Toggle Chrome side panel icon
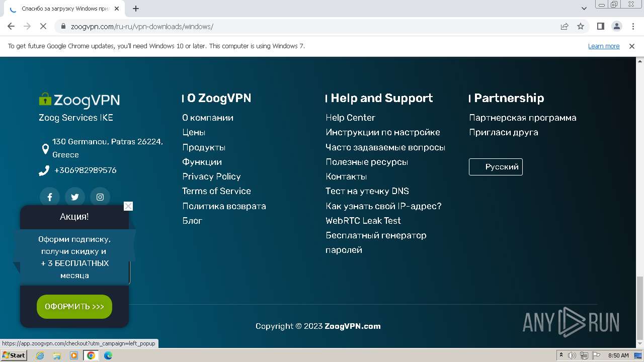This screenshot has width=644, height=362. (601, 27)
